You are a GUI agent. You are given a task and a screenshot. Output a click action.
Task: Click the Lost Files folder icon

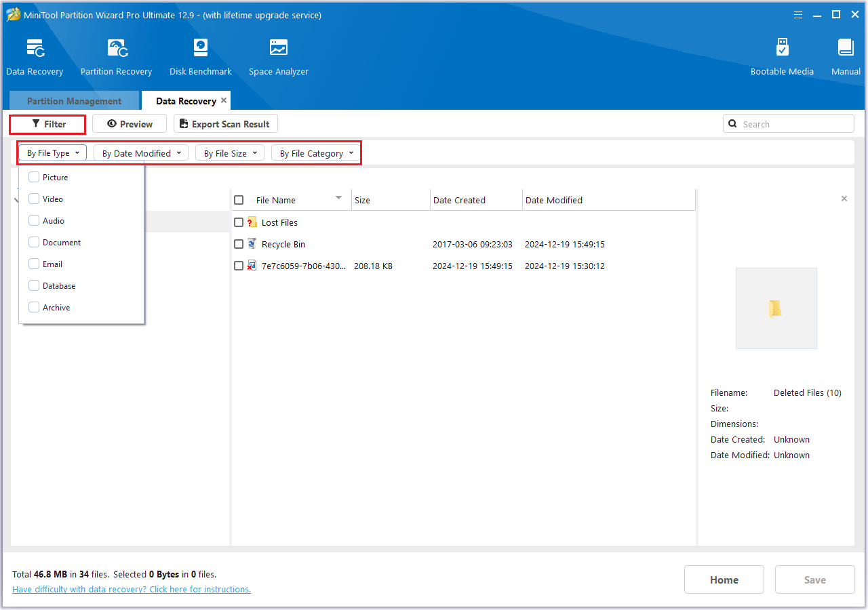pos(252,222)
